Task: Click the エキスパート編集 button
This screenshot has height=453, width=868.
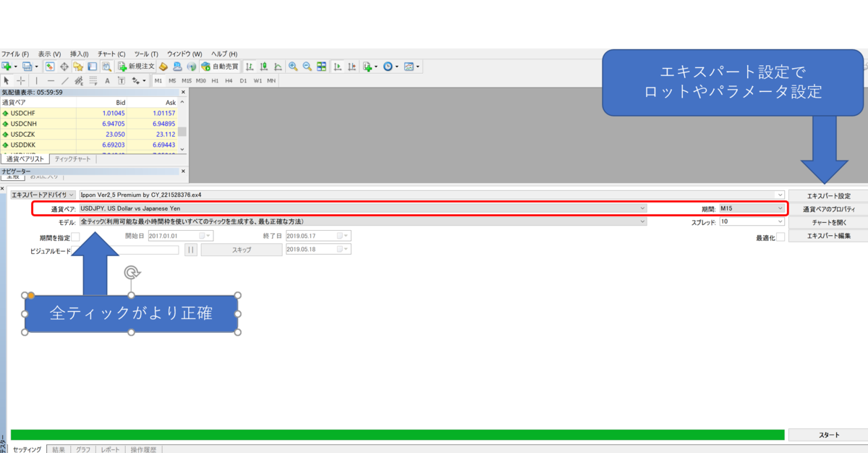Action: point(828,236)
